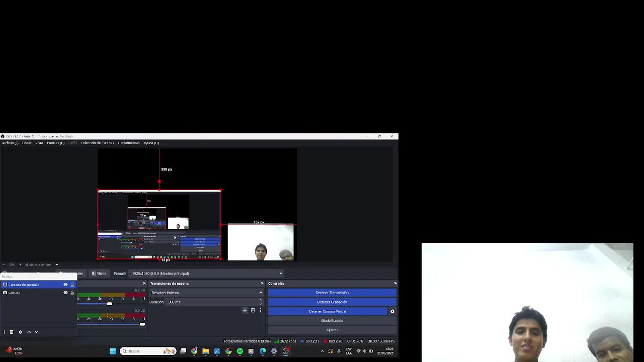Screen dimensions: 644x362
Task: Open the Filtros button
Action: (x=99, y=274)
